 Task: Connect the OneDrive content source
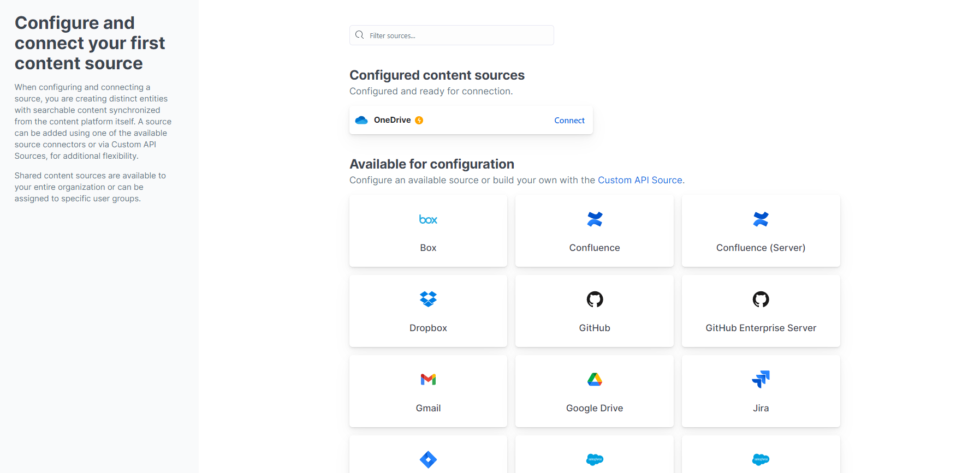(569, 121)
